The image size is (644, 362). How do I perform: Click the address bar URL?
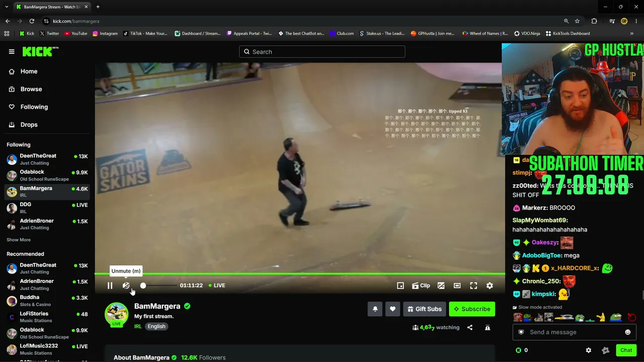click(x=76, y=21)
